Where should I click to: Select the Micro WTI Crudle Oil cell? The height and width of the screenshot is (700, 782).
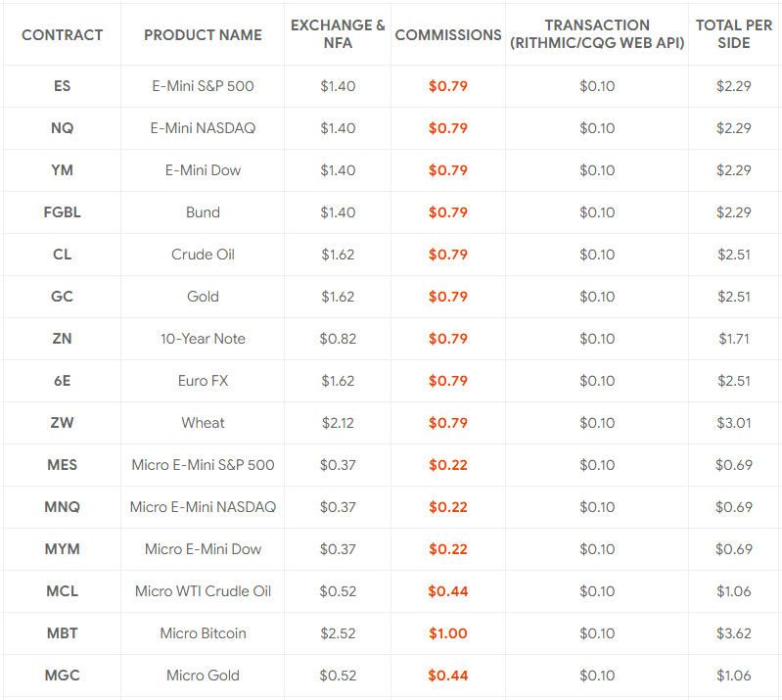(203, 591)
